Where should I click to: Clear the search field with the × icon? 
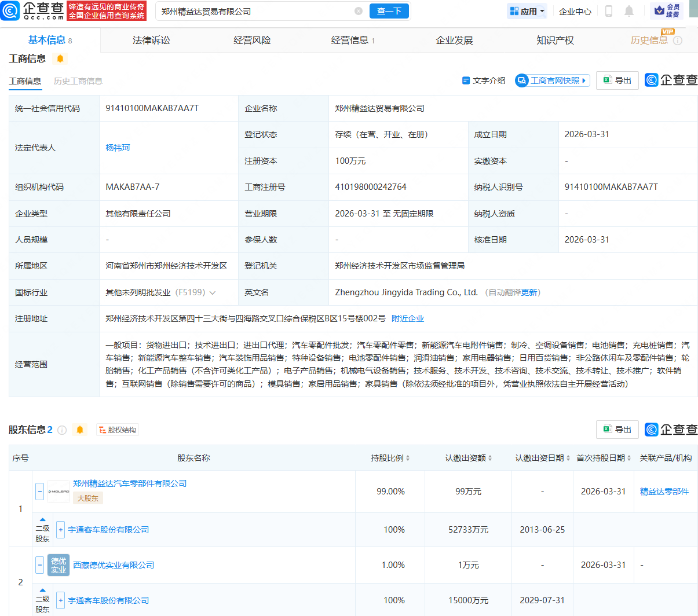click(358, 11)
